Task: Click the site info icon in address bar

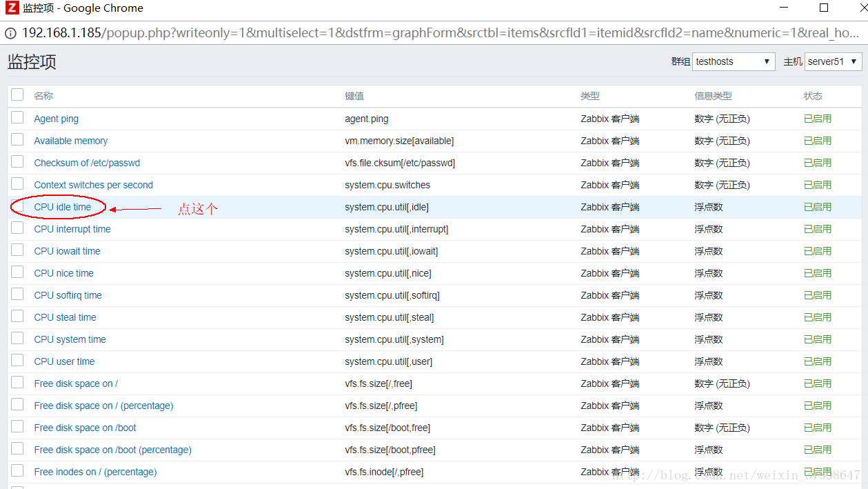Action: point(12,32)
